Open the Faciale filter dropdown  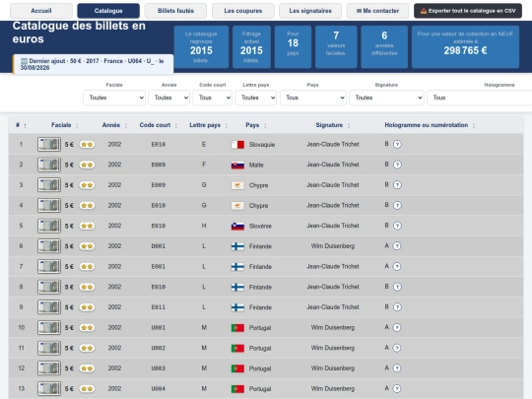click(x=114, y=98)
